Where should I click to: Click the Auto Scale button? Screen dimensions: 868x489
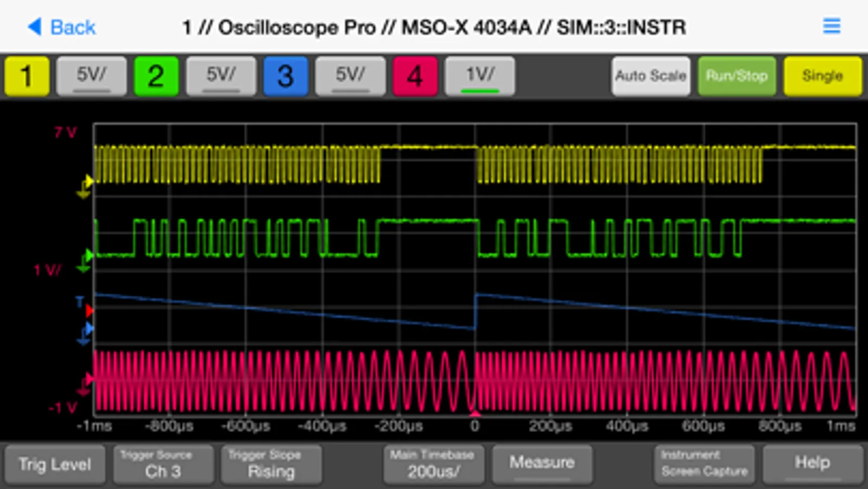651,76
